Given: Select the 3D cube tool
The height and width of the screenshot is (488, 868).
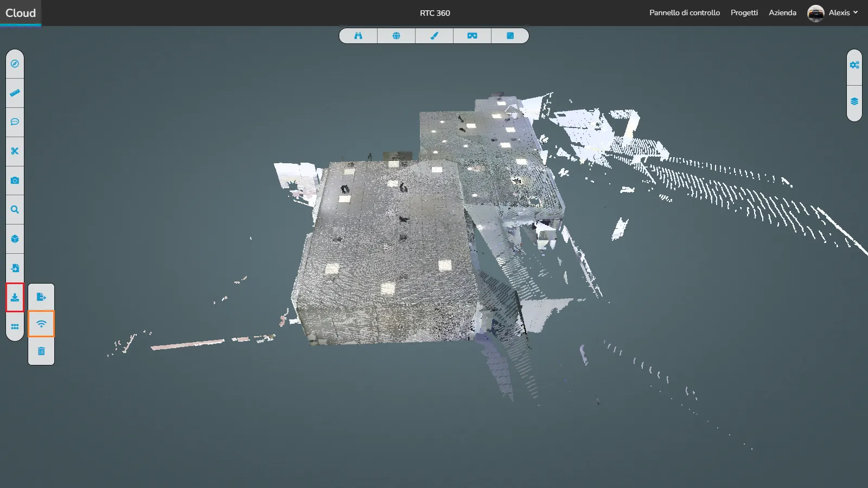Looking at the screenshot, I should point(15,239).
